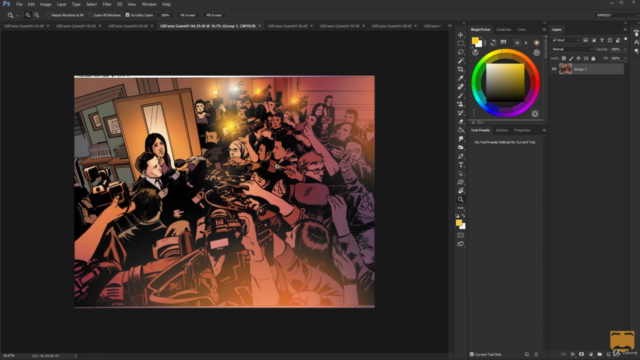Viewport: 640px width, 360px height.
Task: Select the Lasso tool
Action: (x=460, y=52)
